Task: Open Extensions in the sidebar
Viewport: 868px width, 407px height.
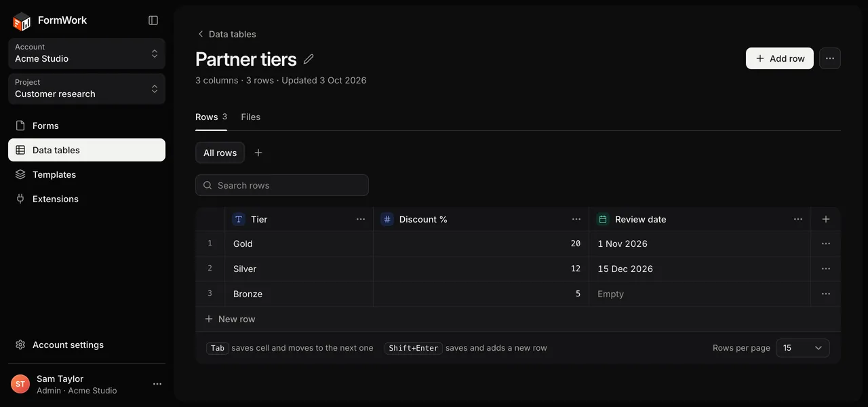Action: tap(87, 199)
